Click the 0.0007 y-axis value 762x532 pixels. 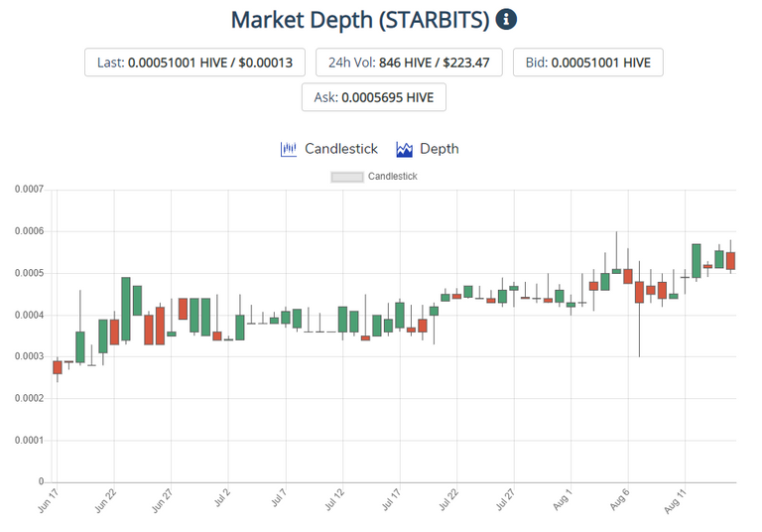click(29, 190)
